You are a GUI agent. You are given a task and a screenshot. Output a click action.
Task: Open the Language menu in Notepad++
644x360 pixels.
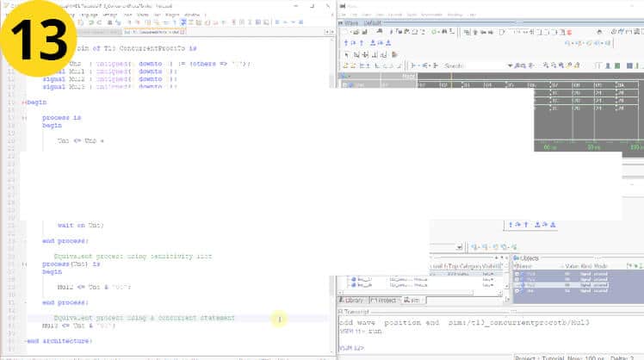pyautogui.click(x=90, y=15)
